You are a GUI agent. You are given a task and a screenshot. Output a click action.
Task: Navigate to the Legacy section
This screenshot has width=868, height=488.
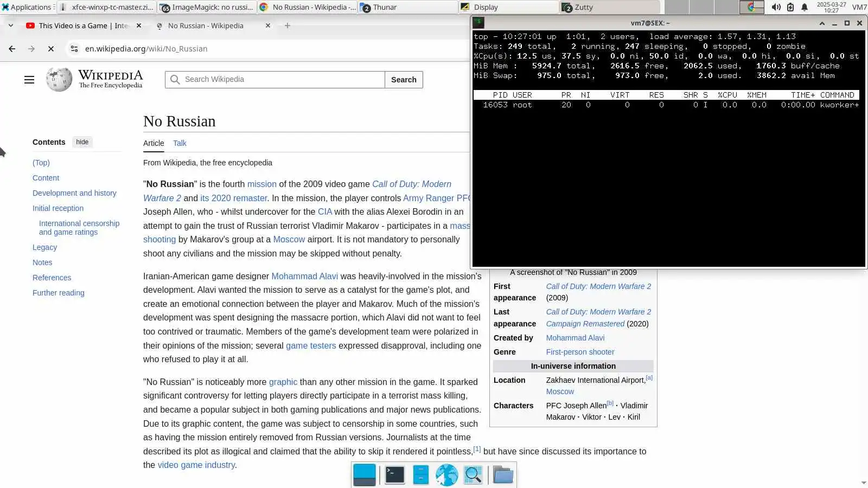[x=44, y=247]
